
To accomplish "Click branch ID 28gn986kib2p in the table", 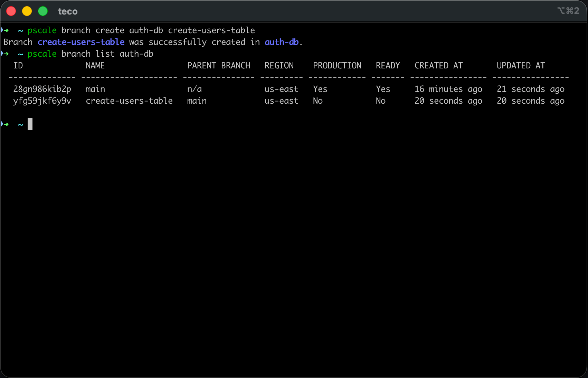I will [42, 89].
